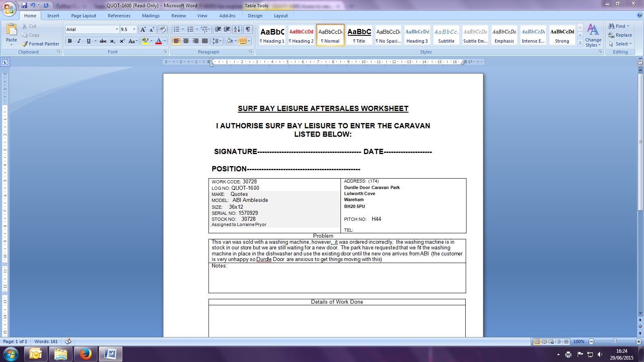Screen dimensions: 644x362
Task: Open the Table Tools Design tab
Action: [x=255, y=16]
